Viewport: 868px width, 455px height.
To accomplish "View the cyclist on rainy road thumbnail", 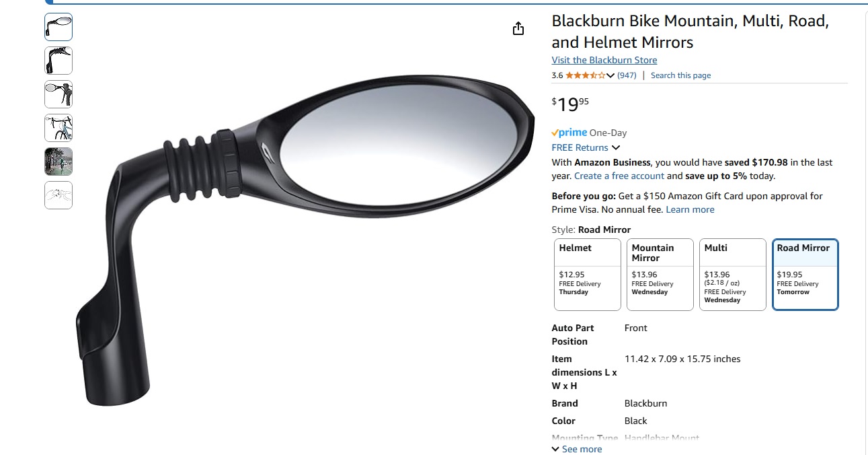I will [x=58, y=162].
